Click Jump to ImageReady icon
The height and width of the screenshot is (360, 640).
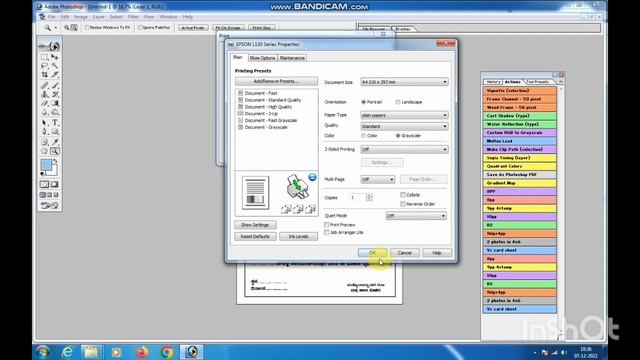49,205
